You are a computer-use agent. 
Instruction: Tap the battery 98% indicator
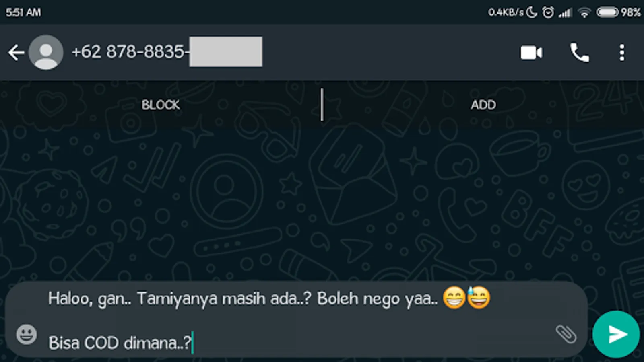click(x=618, y=12)
